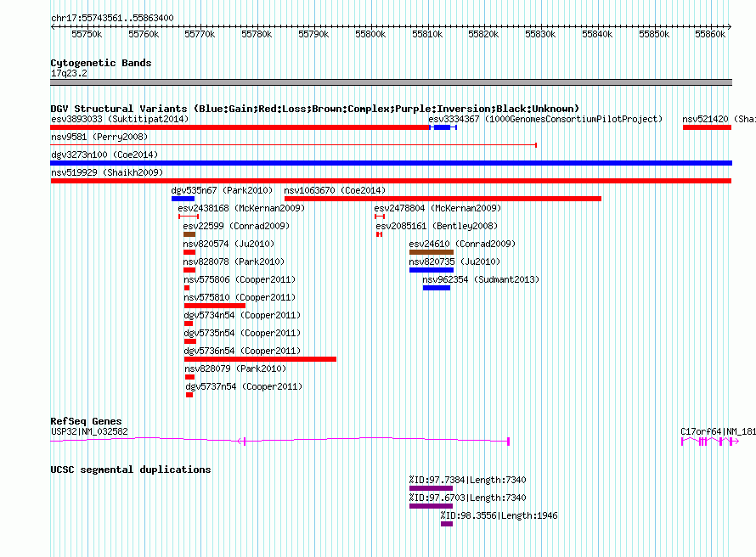
Task: Open the esv2085161 (Bentley2008) label
Action: tap(437, 226)
